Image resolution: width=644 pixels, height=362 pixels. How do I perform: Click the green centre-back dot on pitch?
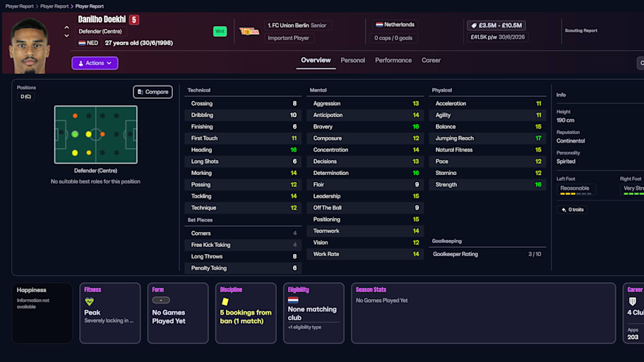coord(75,134)
